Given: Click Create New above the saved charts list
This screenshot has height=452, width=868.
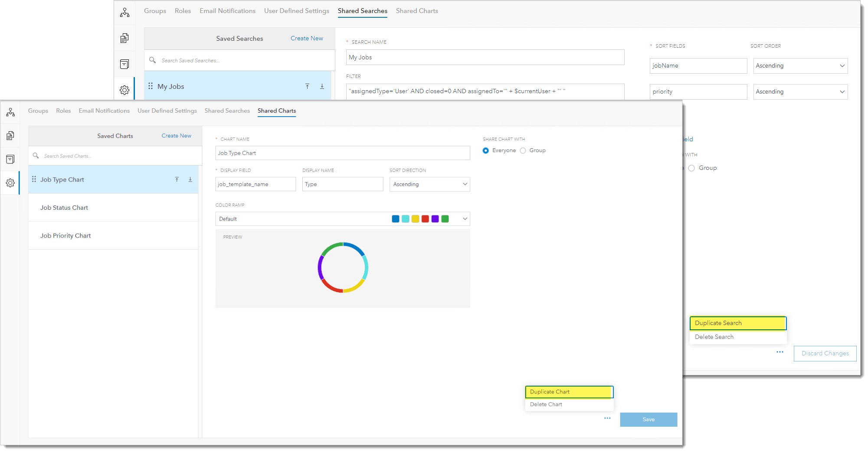Looking at the screenshot, I should coord(176,136).
